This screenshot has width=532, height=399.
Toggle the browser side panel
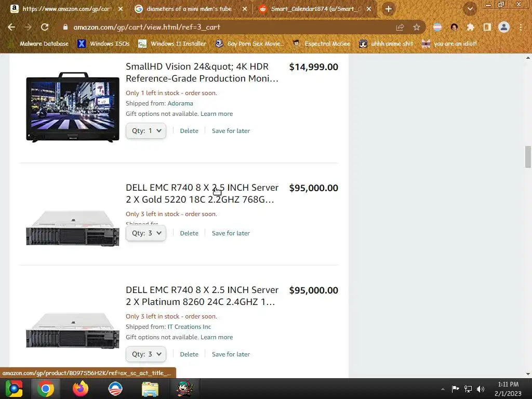[487, 27]
